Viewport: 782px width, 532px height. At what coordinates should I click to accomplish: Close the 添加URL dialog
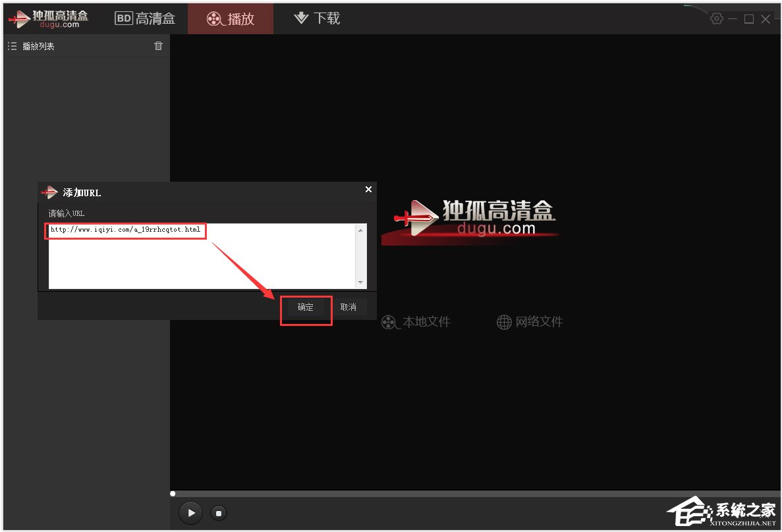368,189
